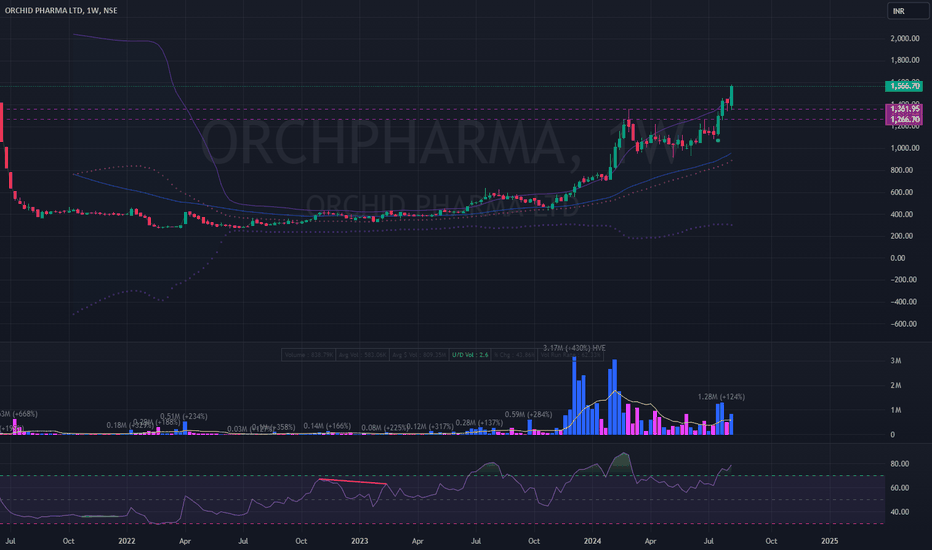
Task: Open the INR currency selector
Action: tap(908, 11)
